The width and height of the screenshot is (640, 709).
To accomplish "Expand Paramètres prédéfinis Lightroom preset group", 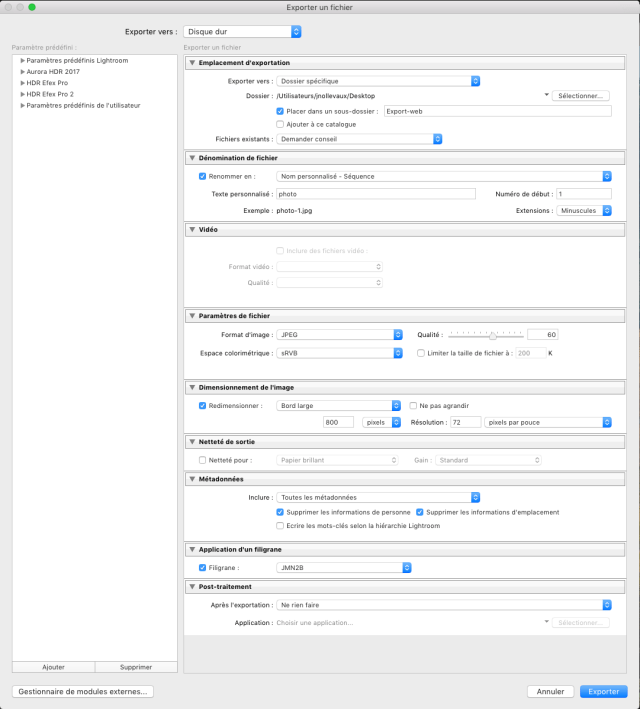I will (x=22, y=60).
